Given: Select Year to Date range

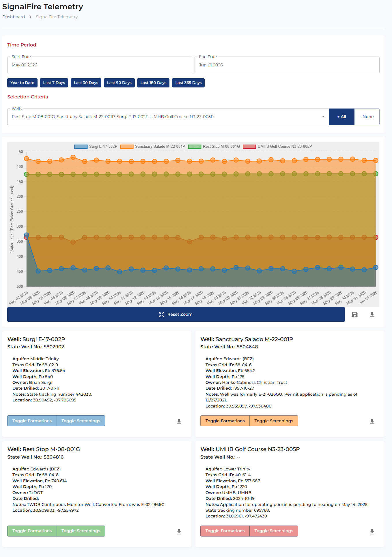Looking at the screenshot, I should coord(22,83).
